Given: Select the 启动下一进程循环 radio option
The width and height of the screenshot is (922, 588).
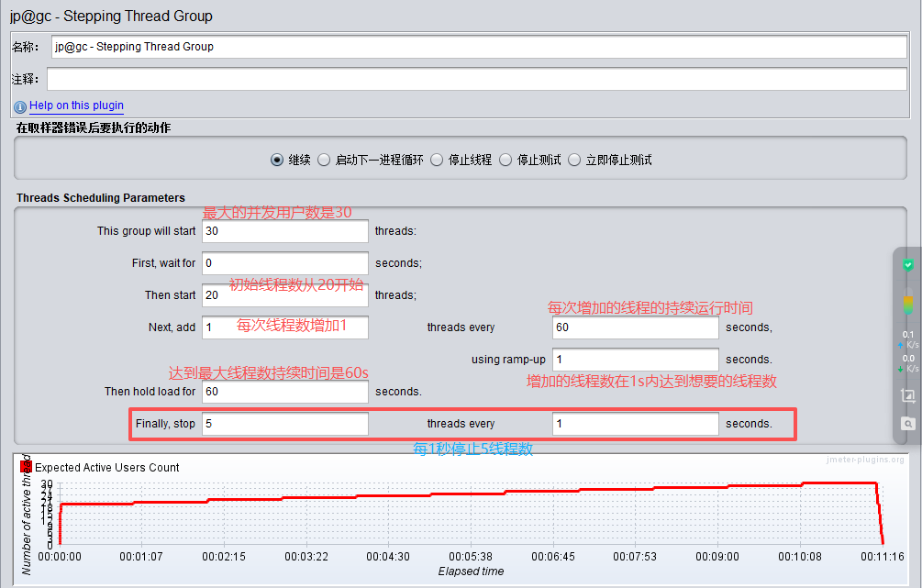Looking at the screenshot, I should click(x=324, y=160).
